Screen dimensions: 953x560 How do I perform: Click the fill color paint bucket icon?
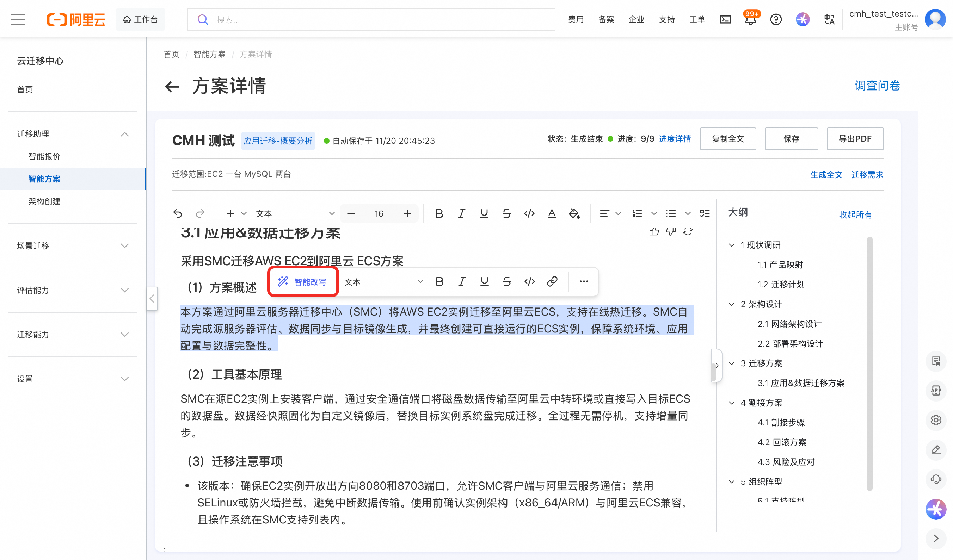[574, 213]
